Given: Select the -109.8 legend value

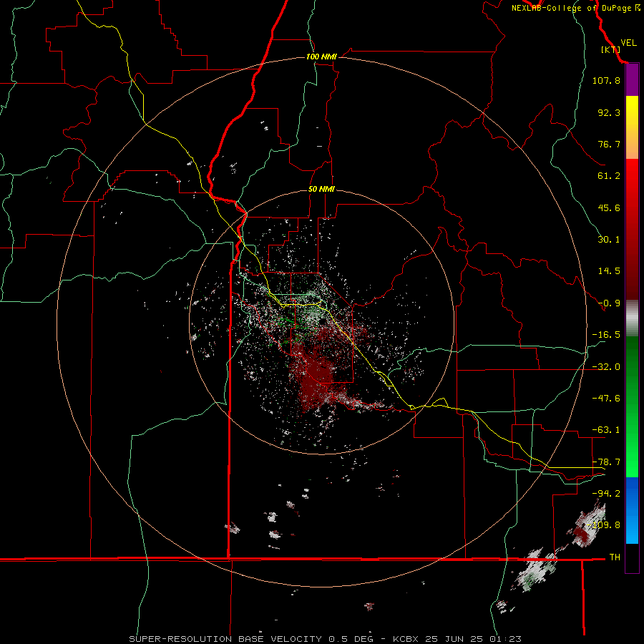Looking at the screenshot, I should click(603, 525).
